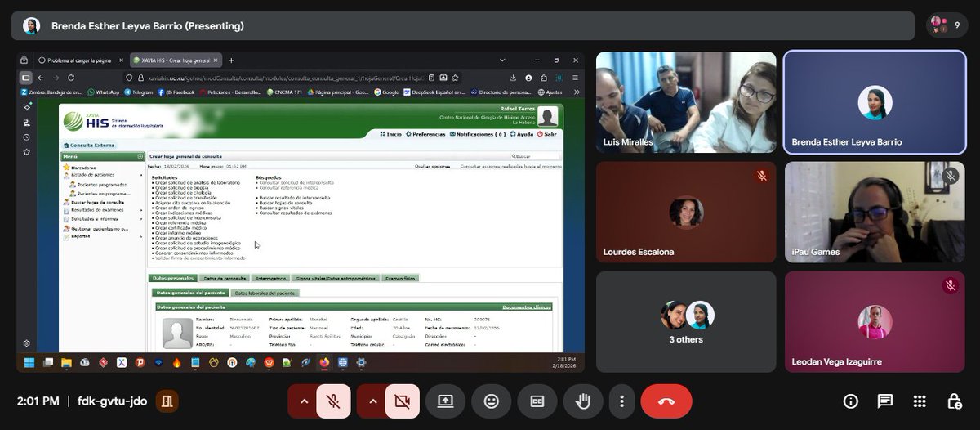Switch to 'Problema al cargar la página' browser tab
The height and width of the screenshot is (430, 980).
pos(78,60)
